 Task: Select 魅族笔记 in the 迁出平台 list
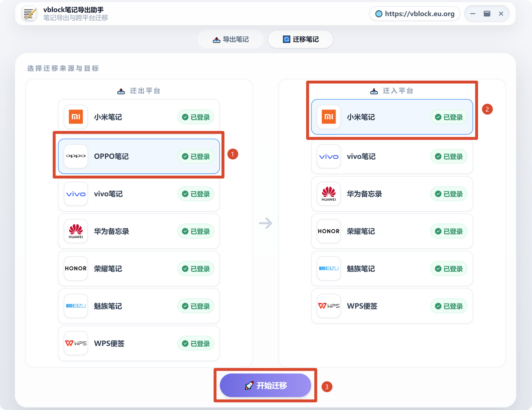click(139, 306)
